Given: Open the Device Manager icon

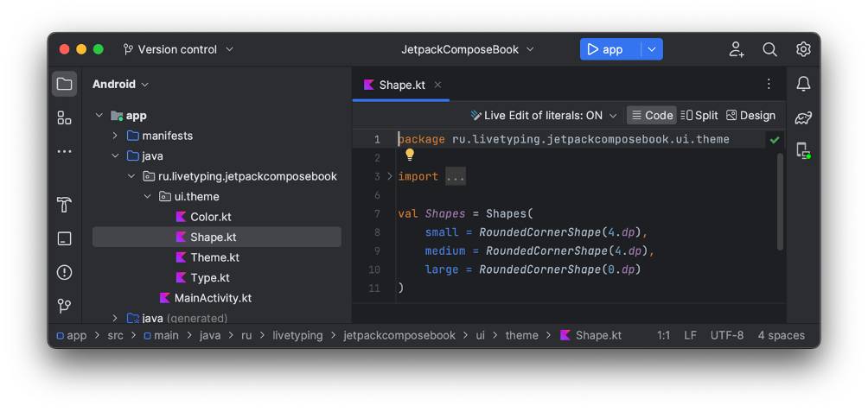Looking at the screenshot, I should point(803,150).
